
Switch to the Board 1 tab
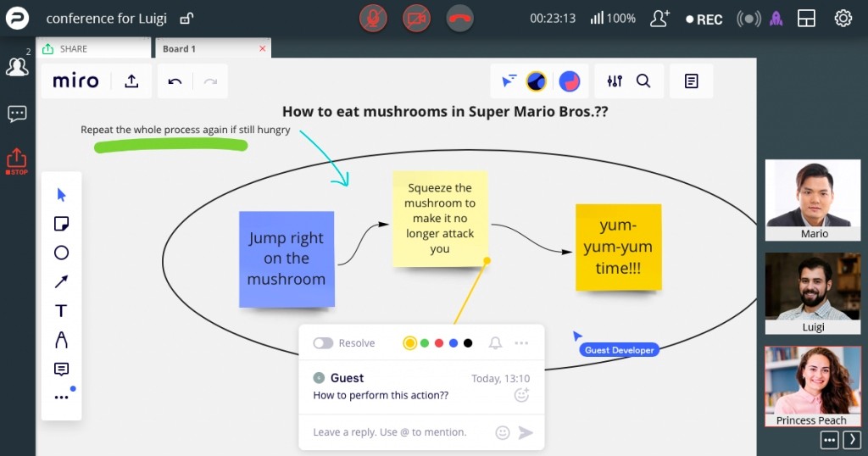point(208,48)
